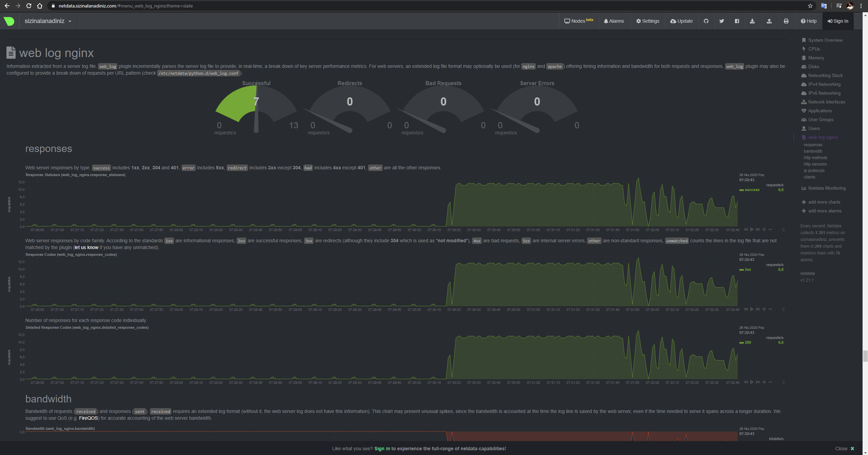Screen dimensions: 868x455
Task: Play the Response Codes chart
Action: click(x=752, y=309)
